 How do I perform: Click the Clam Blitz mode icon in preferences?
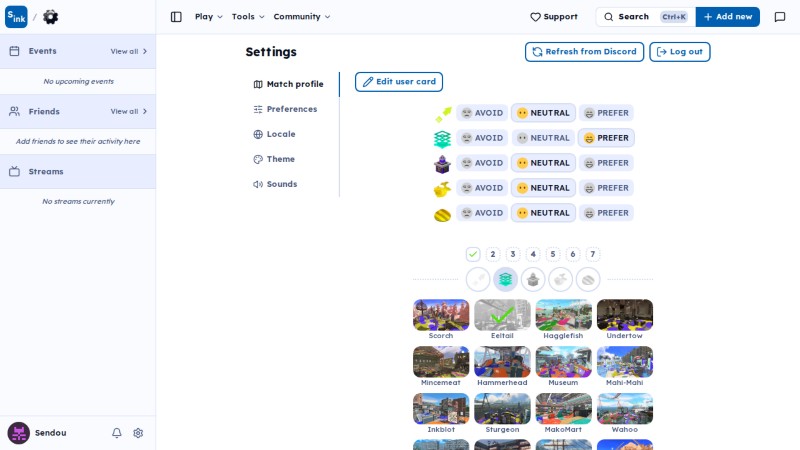click(x=442, y=213)
